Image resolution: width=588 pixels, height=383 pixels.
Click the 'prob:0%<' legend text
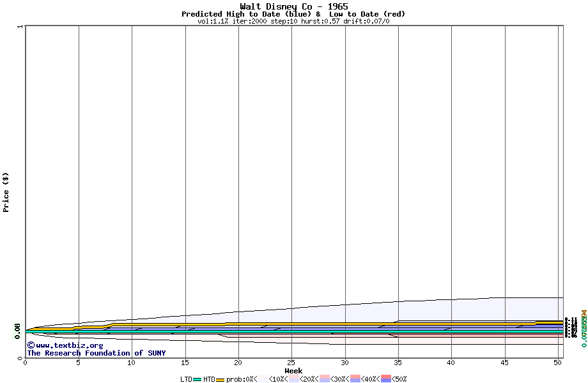[x=242, y=379]
